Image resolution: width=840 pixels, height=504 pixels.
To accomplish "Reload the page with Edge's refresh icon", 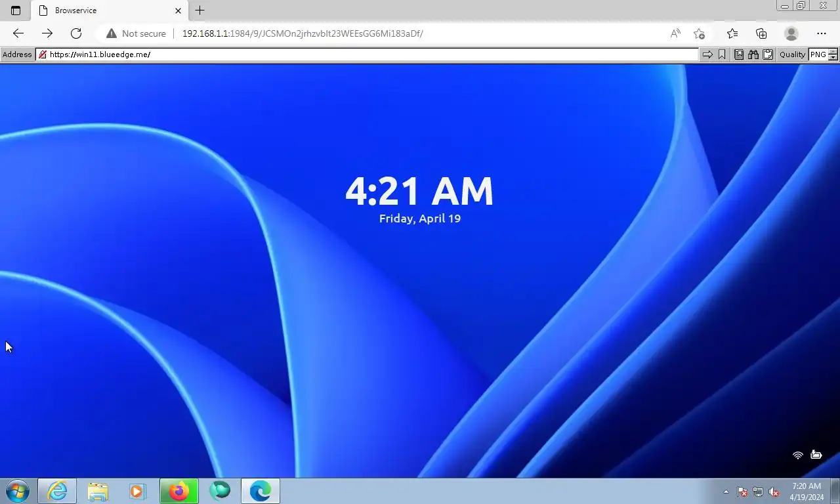I will point(76,33).
